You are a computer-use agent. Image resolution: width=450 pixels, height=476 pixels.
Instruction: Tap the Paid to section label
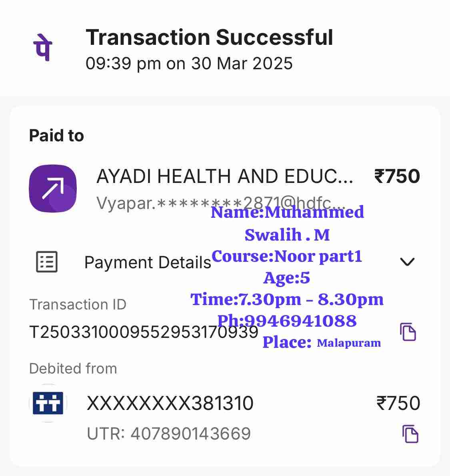56,136
